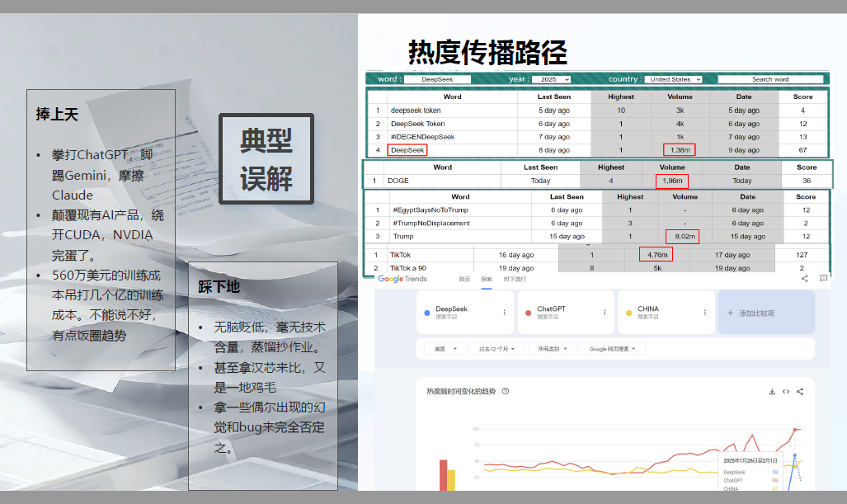847x504 pixels.
Task: Click the help icon beside 热度随时间变化的趋势
Action: 506,391
